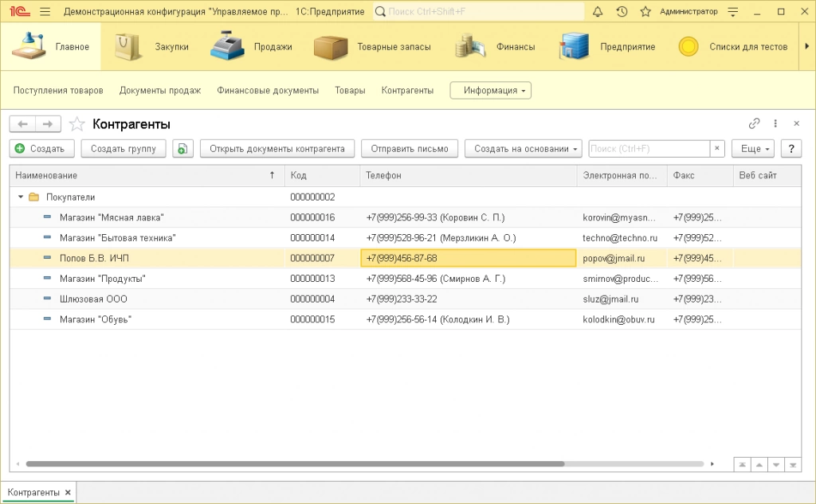Click the copy link chain icon

[754, 124]
